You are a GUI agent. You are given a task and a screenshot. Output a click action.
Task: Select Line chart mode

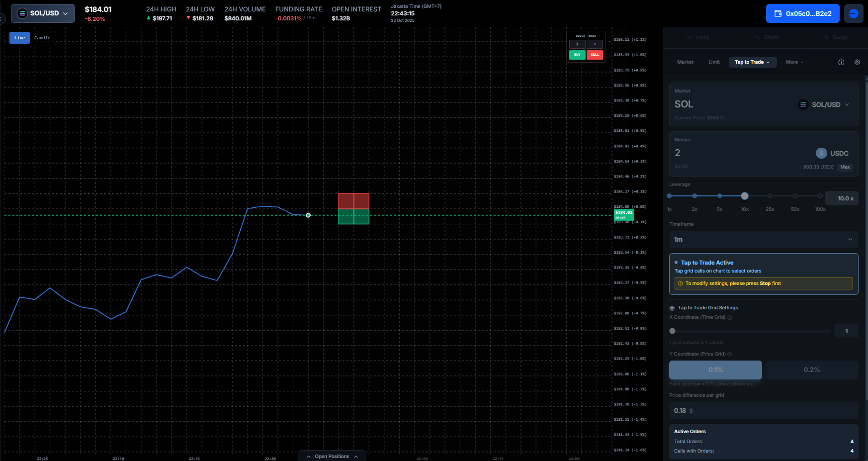point(20,38)
